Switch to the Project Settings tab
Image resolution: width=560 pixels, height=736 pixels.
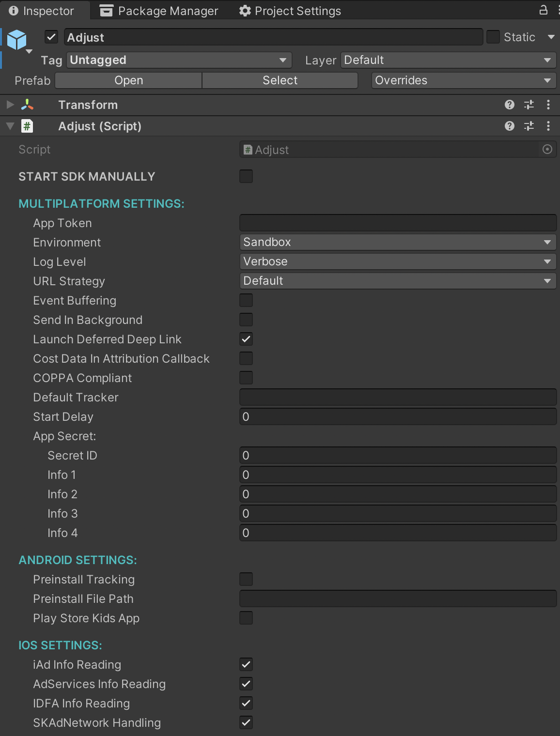[290, 11]
